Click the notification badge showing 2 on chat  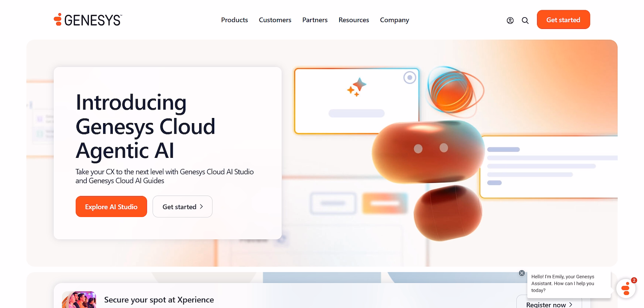click(634, 280)
